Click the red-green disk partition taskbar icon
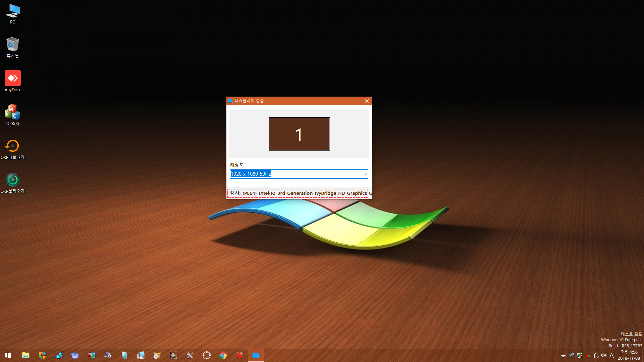644x362 pixels. [91, 355]
